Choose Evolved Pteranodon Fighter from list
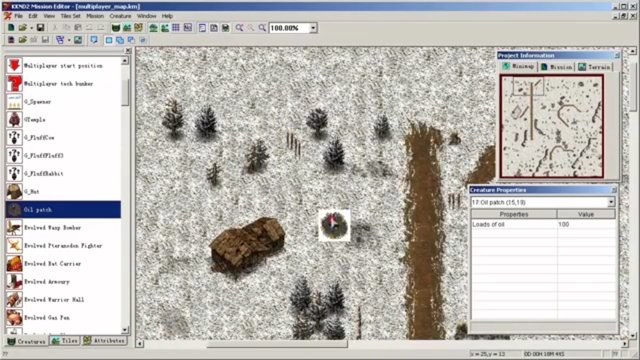Image resolution: width=640 pixels, height=360 pixels. [63, 245]
